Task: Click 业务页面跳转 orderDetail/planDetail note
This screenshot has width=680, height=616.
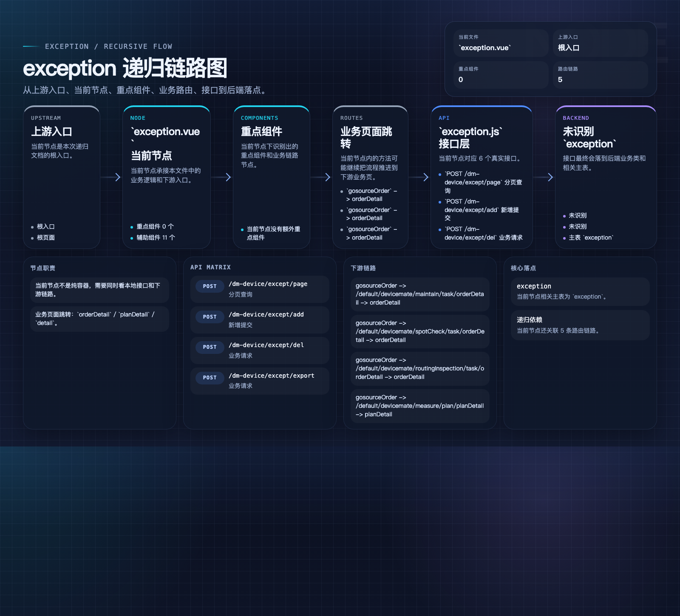Action: [x=99, y=319]
